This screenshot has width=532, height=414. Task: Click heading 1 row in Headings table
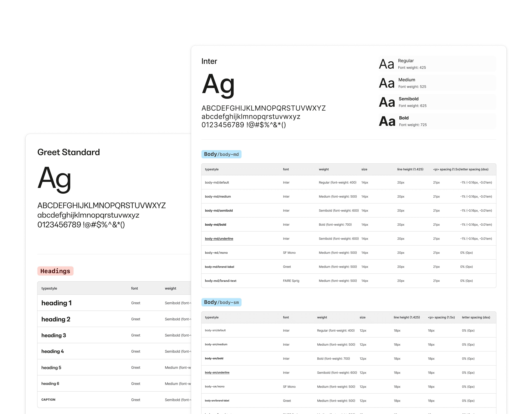click(114, 303)
